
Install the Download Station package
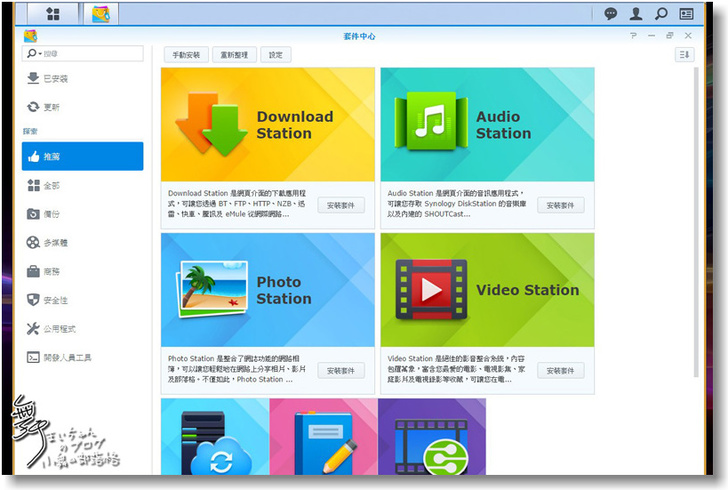click(341, 205)
